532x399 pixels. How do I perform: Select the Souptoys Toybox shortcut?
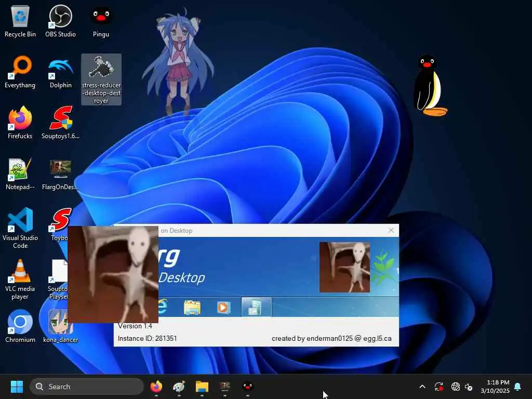59,224
